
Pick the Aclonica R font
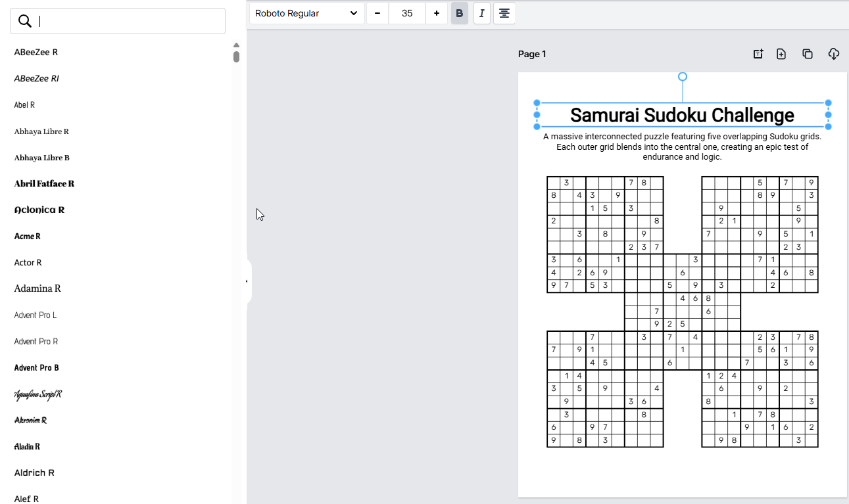(39, 210)
